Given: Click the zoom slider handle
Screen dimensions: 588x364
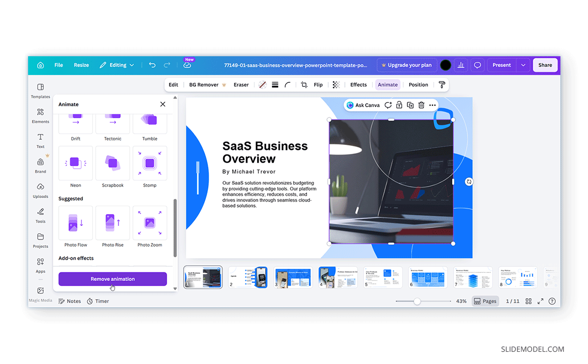Looking at the screenshot, I should point(417,301).
